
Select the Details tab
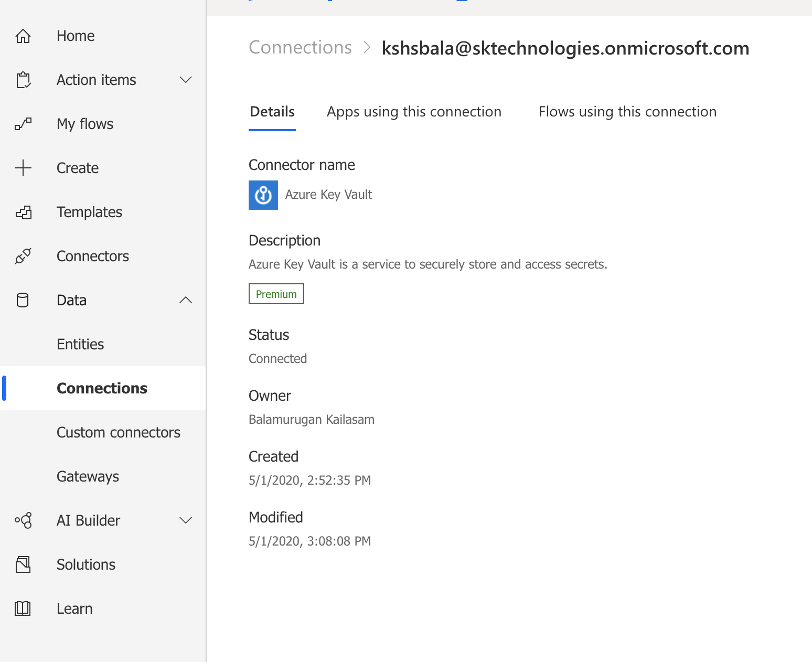point(272,112)
